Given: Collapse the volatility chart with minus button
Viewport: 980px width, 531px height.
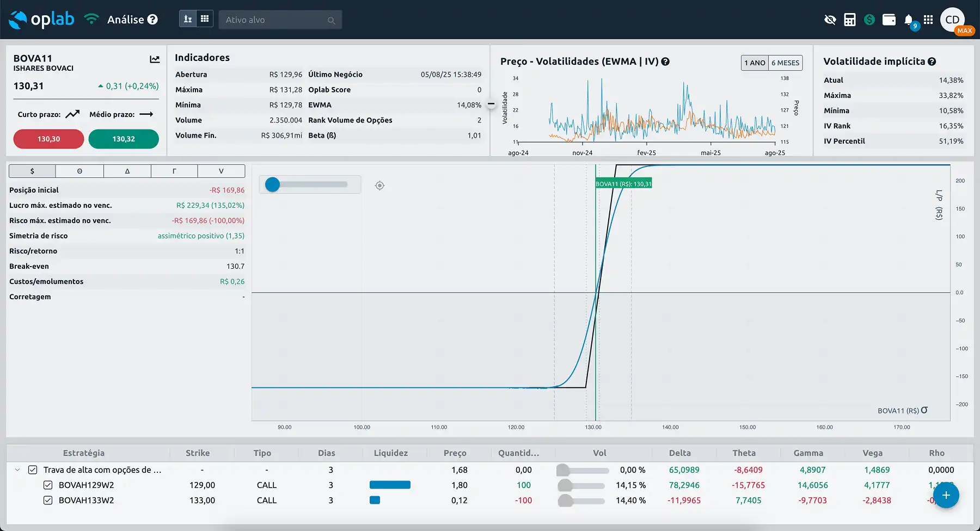Looking at the screenshot, I should click(x=491, y=103).
